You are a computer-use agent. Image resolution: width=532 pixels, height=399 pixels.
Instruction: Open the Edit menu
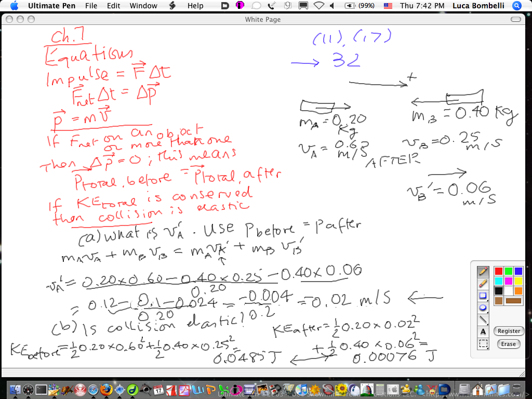coord(113,6)
